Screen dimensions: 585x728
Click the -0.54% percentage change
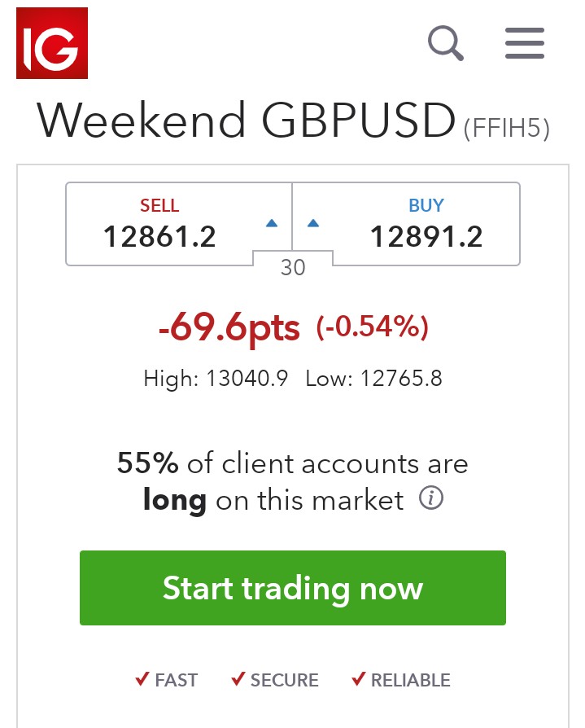coord(372,327)
